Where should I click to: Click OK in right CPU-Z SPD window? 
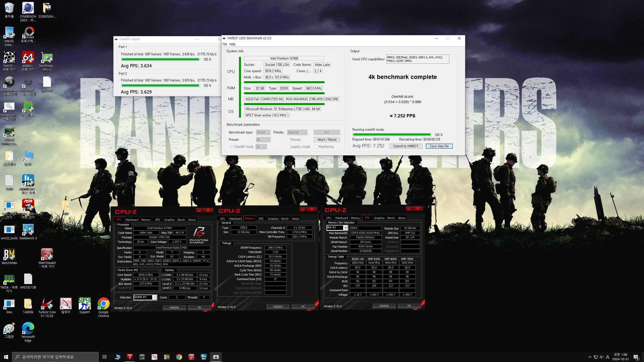409,305
